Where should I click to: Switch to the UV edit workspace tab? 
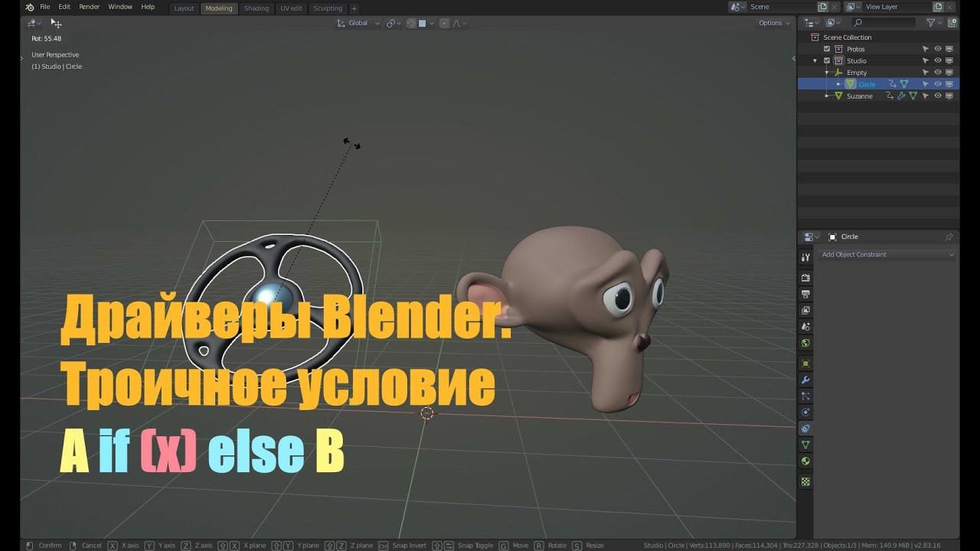[291, 8]
